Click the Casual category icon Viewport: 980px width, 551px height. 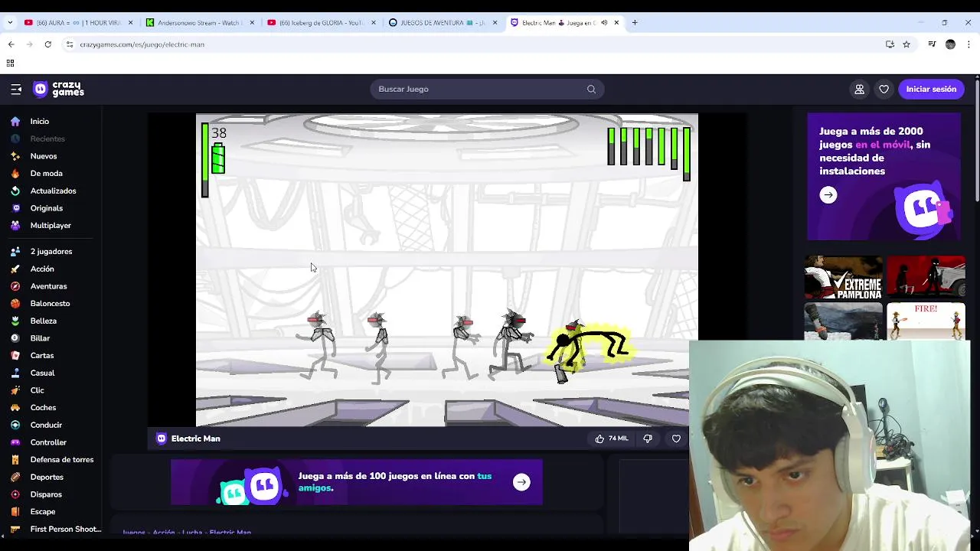(15, 373)
